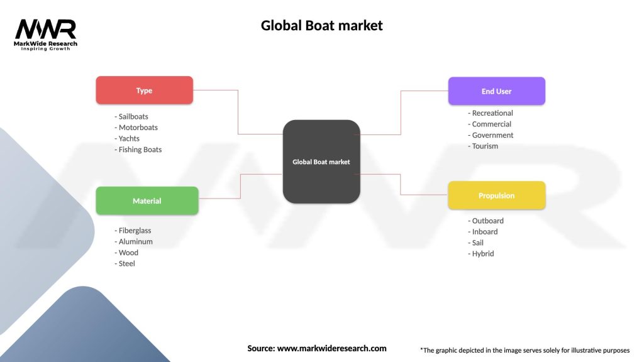Open the www.markwideresearch.com source link

point(331,348)
